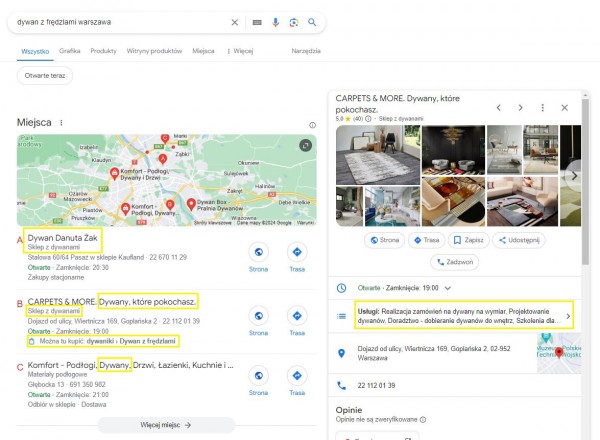Expand the map with fullscreen icon
Image resolution: width=600 pixels, height=440 pixels.
(x=305, y=145)
